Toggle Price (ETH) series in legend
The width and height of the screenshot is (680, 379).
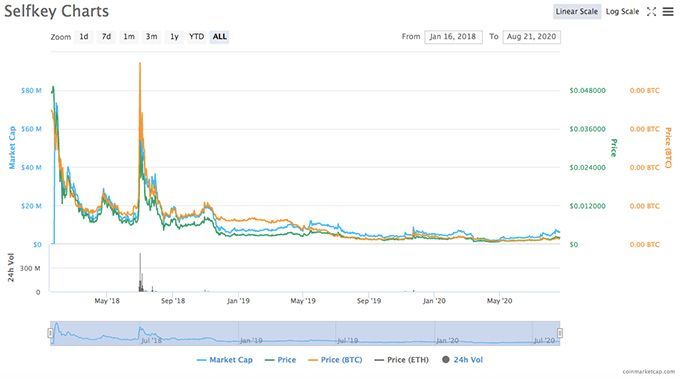[x=401, y=360]
